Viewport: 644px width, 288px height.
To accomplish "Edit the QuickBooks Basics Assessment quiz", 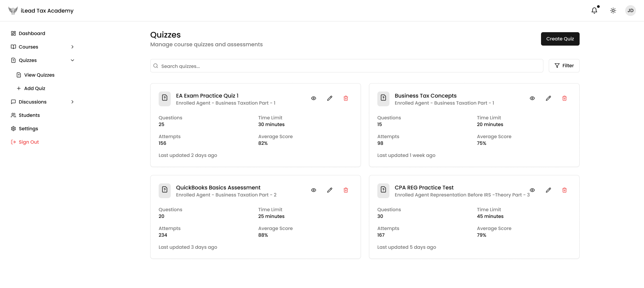I will (x=329, y=190).
